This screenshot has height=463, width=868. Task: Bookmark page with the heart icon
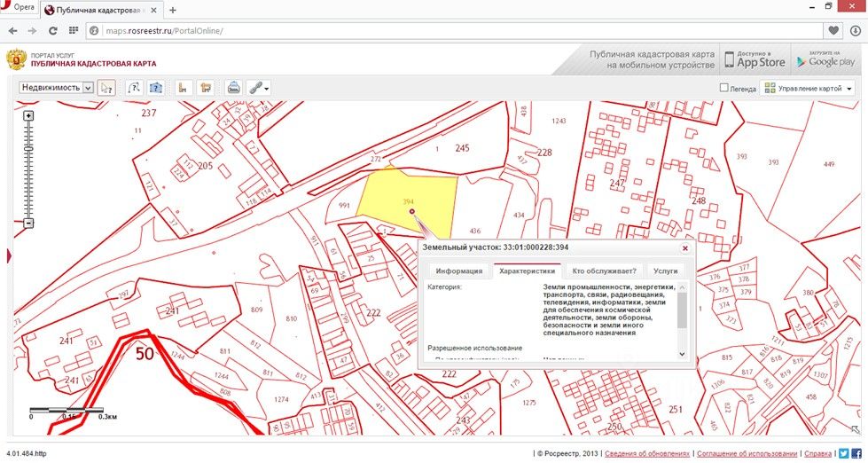833,30
